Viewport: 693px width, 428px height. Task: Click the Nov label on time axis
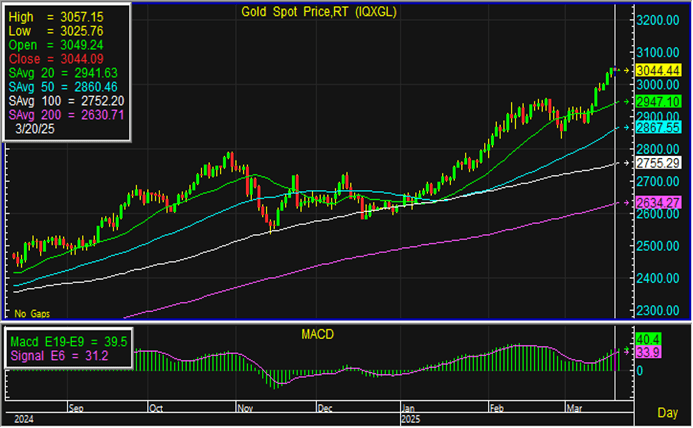pyautogui.click(x=245, y=408)
